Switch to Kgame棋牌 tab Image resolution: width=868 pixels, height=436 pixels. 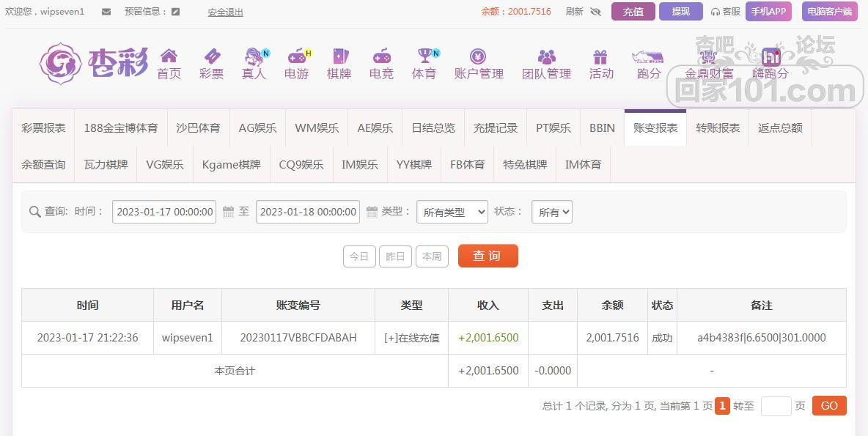[232, 164]
